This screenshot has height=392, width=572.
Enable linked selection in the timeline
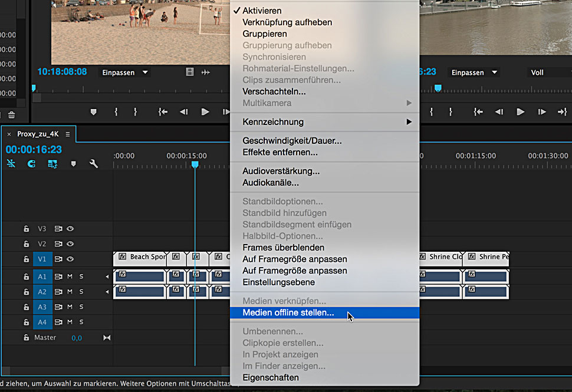(x=52, y=164)
